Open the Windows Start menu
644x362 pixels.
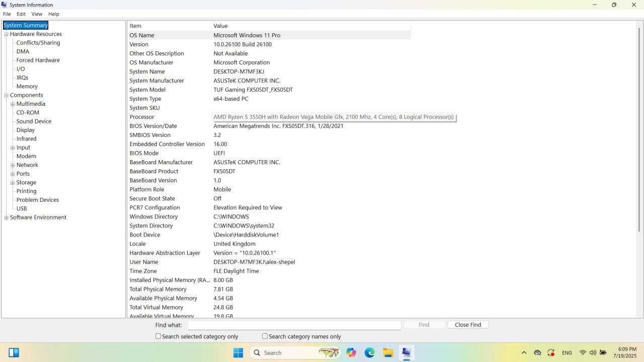238,352
